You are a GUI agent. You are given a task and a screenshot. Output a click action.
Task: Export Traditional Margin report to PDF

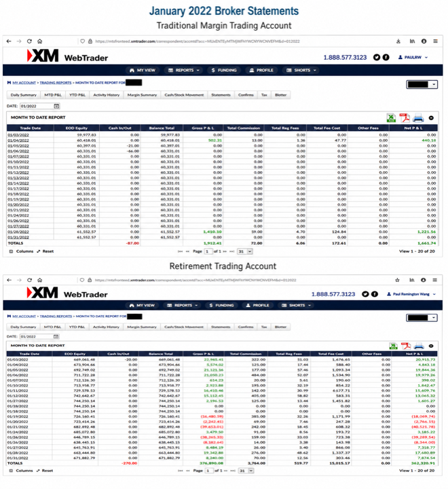(405, 118)
